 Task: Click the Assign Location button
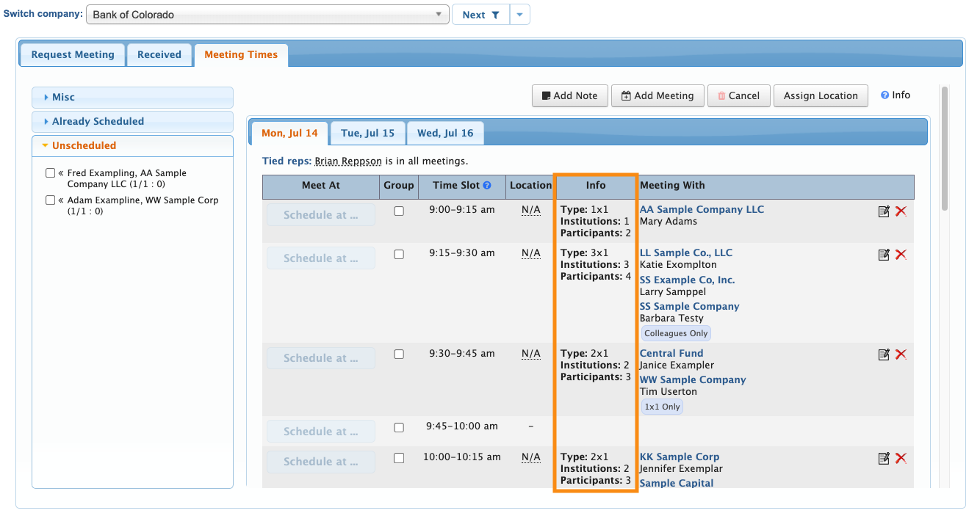(821, 96)
